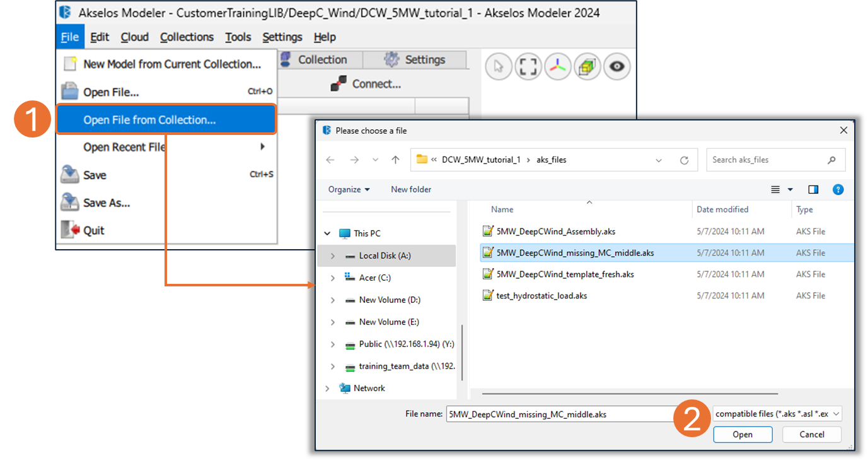
Task: Open the File menu
Action: (x=70, y=37)
